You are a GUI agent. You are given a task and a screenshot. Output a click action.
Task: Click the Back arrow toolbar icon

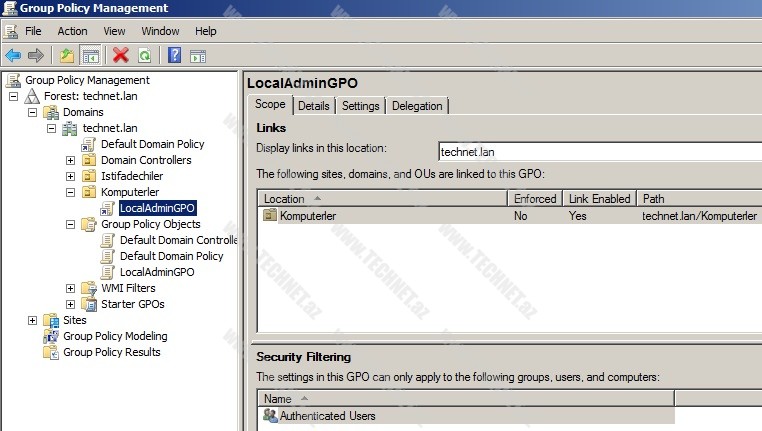pyautogui.click(x=13, y=55)
